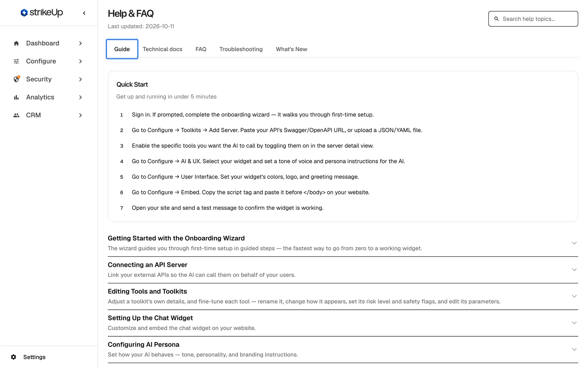
Task: Open the Security menu item
Action: (x=48, y=79)
